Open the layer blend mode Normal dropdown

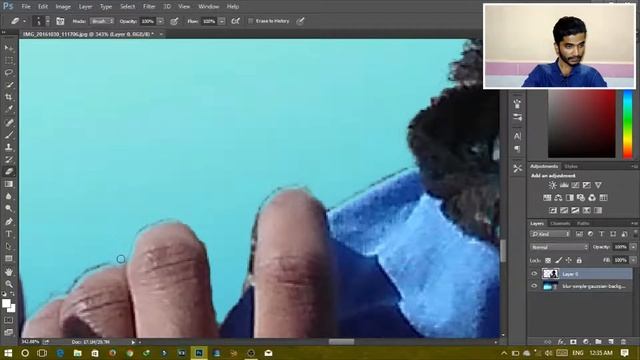(559, 247)
